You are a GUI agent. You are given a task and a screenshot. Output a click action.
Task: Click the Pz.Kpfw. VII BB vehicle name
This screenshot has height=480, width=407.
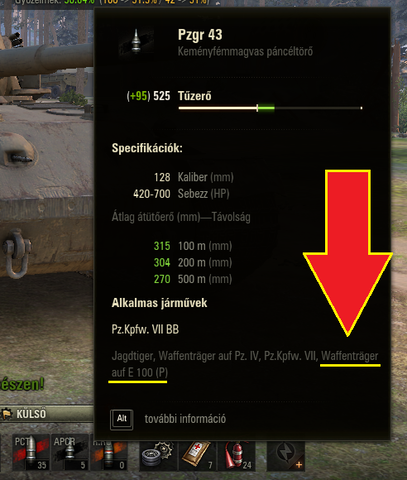coord(145,329)
